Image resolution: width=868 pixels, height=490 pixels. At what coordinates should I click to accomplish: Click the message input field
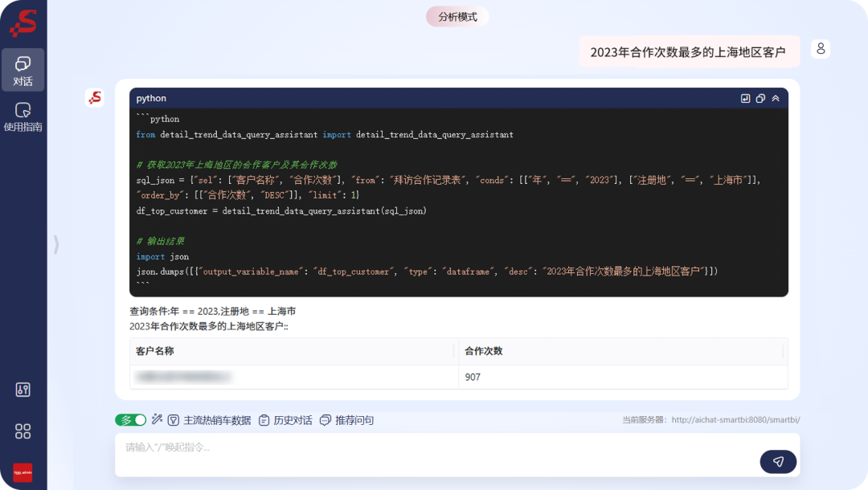pyautogui.click(x=436, y=455)
